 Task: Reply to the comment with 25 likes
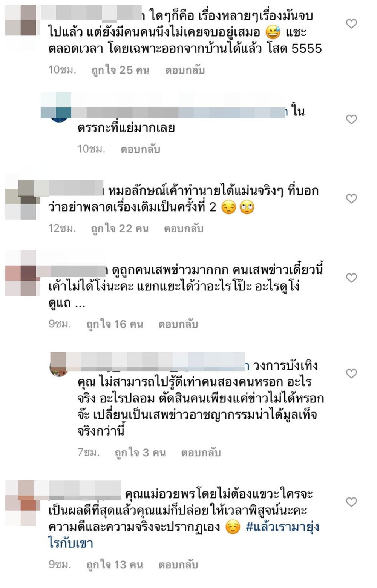(185, 70)
